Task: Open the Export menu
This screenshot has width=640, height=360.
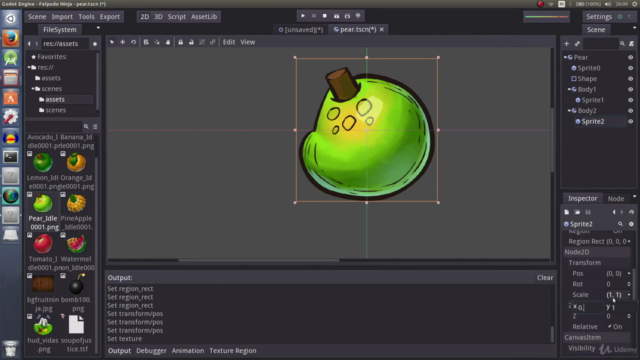Action: point(110,17)
